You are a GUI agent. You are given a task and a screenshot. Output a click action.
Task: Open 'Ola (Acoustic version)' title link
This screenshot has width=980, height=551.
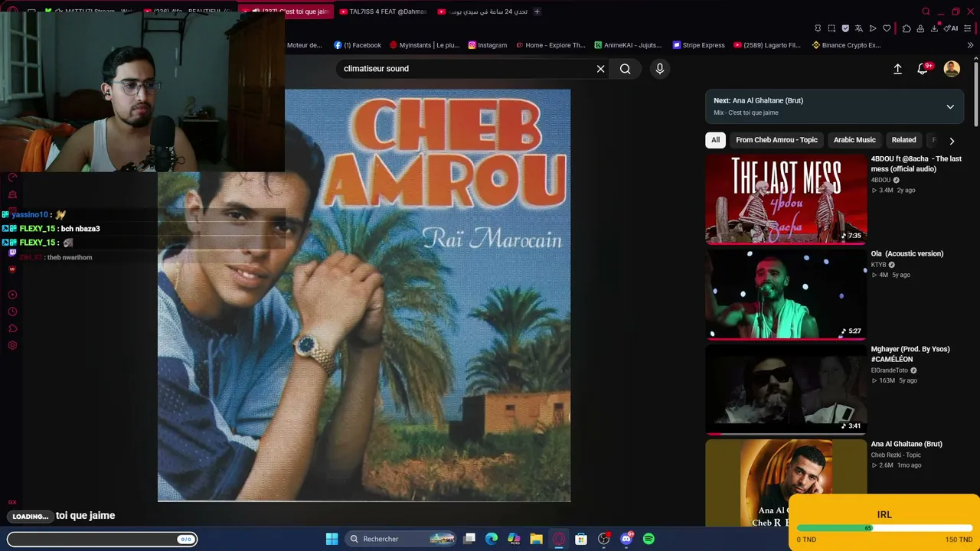(907, 254)
